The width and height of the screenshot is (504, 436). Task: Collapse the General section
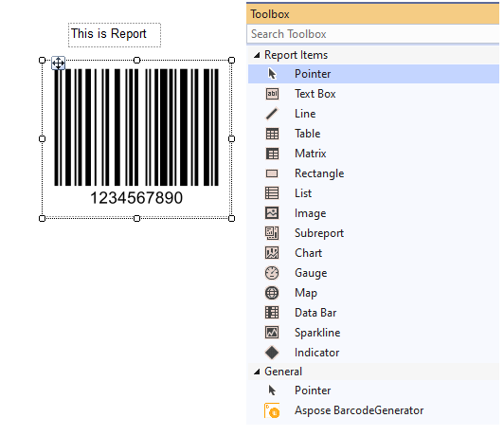pyautogui.click(x=257, y=372)
